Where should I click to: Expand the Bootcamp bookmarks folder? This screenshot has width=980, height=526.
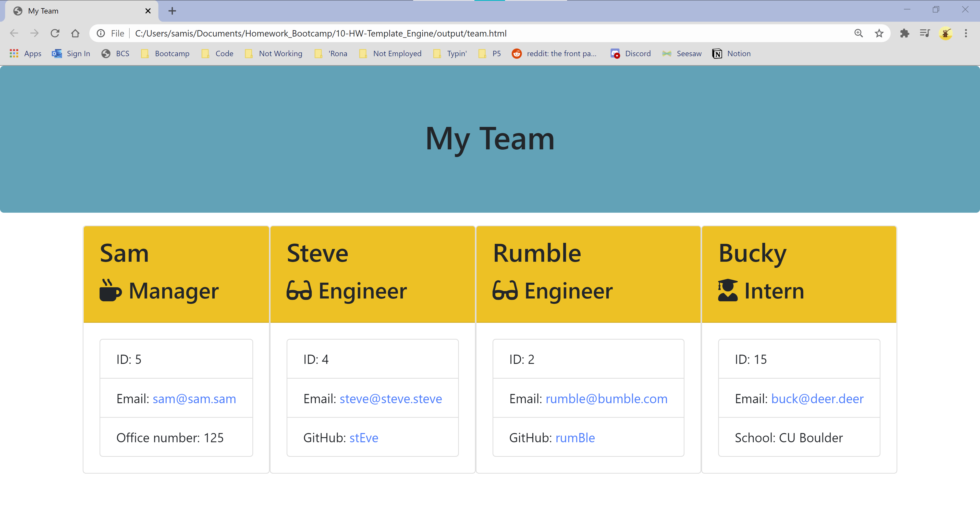click(x=165, y=54)
